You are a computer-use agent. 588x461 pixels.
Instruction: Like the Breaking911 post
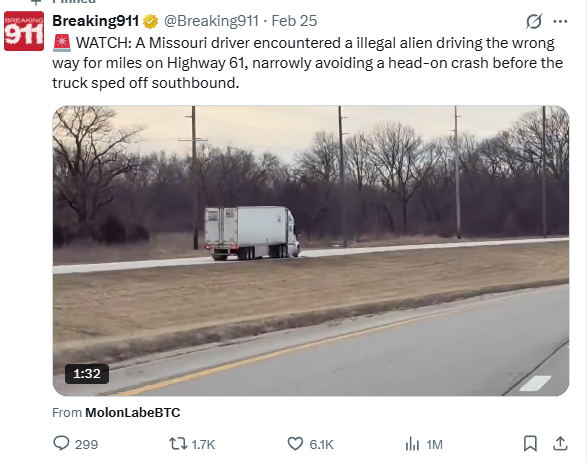(x=295, y=444)
